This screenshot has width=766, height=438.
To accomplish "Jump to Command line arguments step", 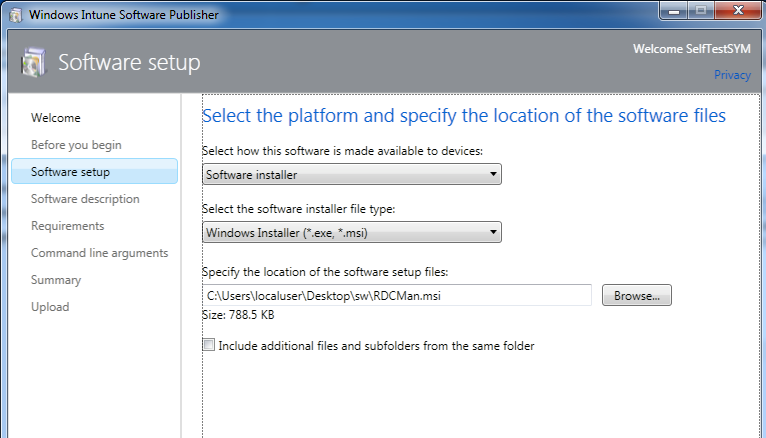I will click(99, 253).
